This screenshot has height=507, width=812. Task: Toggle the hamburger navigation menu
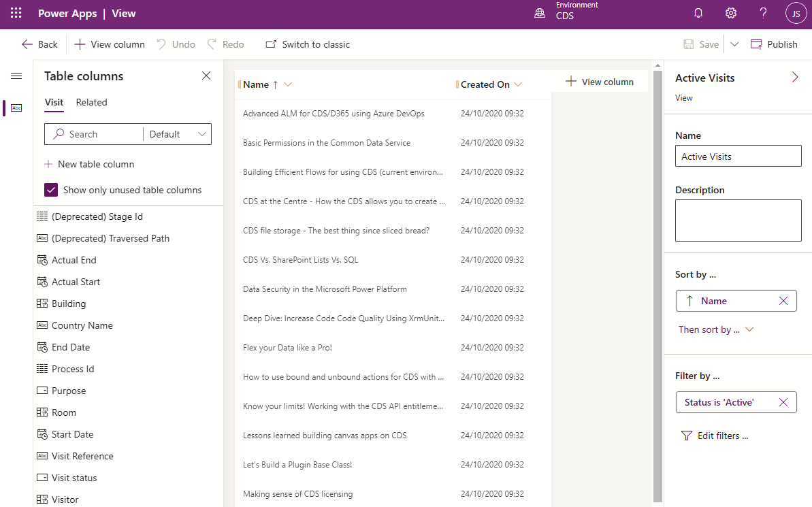tap(16, 76)
